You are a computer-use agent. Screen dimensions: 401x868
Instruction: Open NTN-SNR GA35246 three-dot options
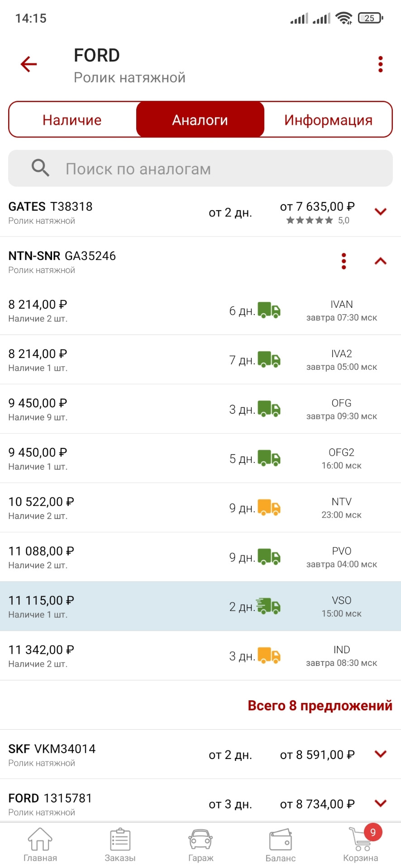pyautogui.click(x=344, y=261)
